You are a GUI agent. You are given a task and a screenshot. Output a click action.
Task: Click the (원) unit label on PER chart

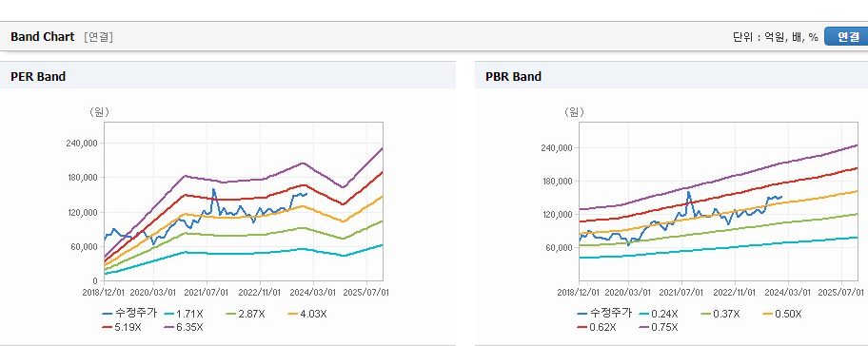click(100, 111)
